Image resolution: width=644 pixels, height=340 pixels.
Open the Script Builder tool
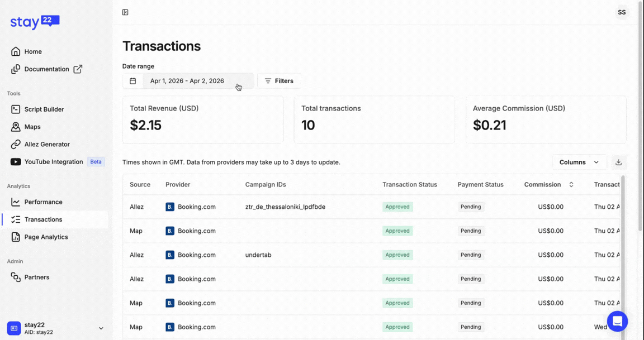[x=44, y=109]
